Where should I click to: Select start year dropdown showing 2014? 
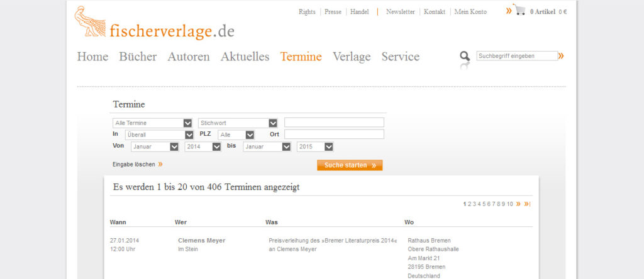click(216, 146)
